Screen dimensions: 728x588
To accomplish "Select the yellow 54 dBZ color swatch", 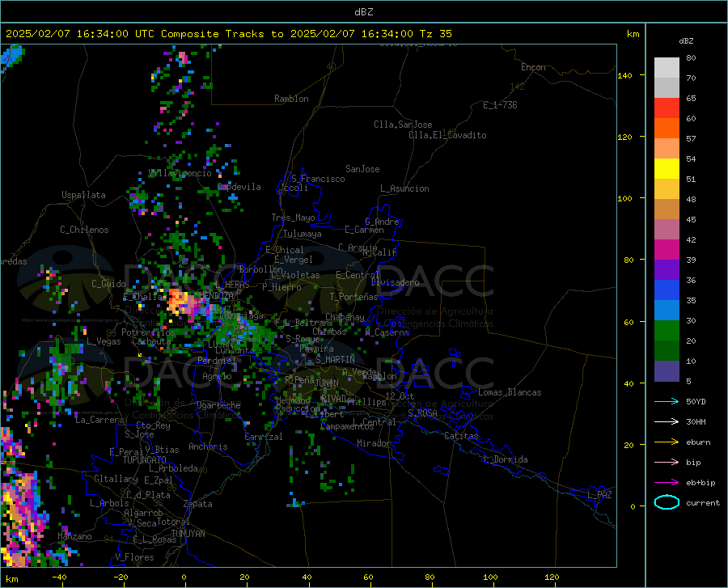I will point(667,169).
